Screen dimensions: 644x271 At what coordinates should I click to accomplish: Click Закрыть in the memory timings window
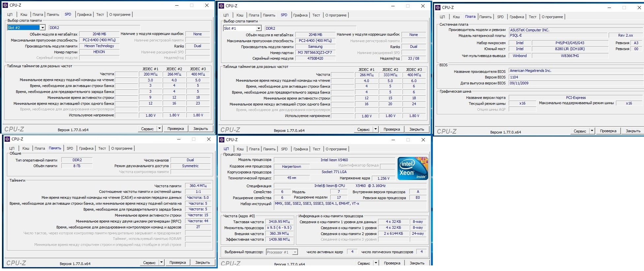203,262
